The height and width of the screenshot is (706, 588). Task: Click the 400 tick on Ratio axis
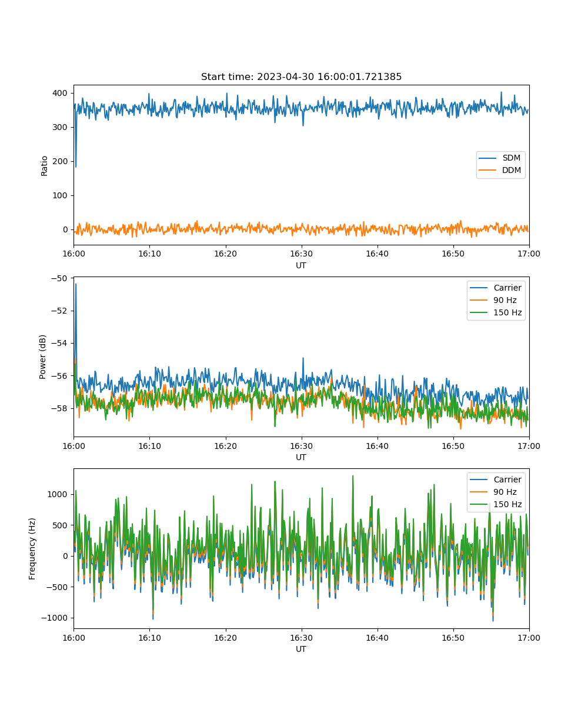[x=61, y=93]
